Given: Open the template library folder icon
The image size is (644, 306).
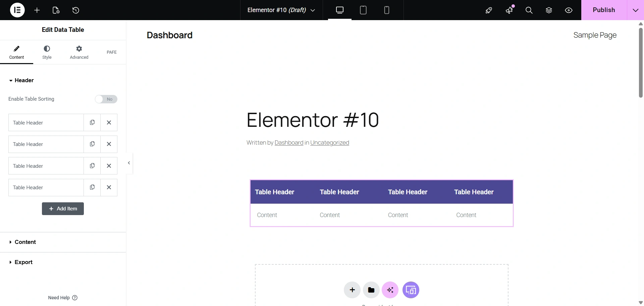Looking at the screenshot, I should click(x=371, y=290).
